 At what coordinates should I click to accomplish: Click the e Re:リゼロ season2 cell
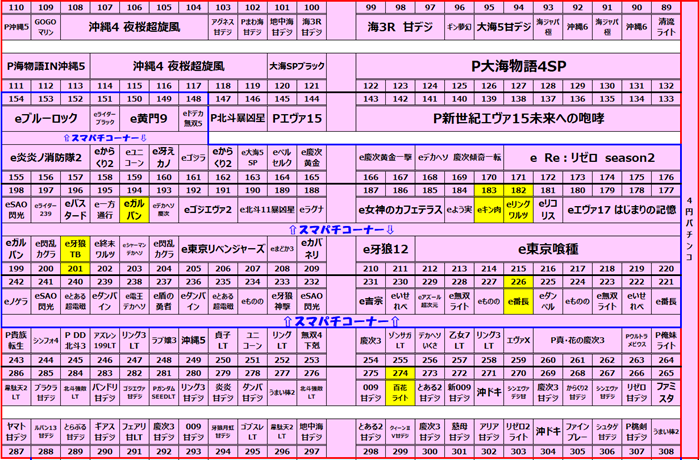pos(592,158)
